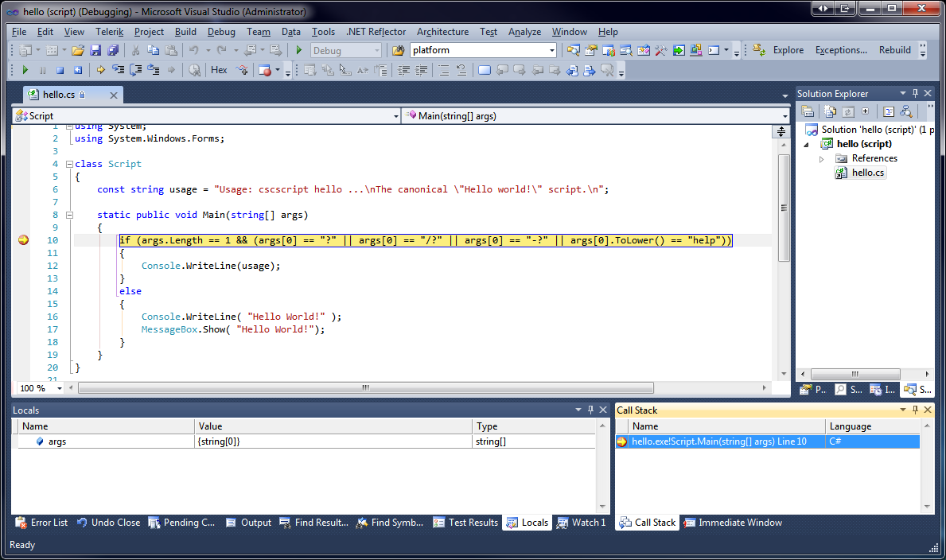Image resolution: width=946 pixels, height=560 pixels.
Task: Click the Step Over icon
Action: (x=136, y=70)
